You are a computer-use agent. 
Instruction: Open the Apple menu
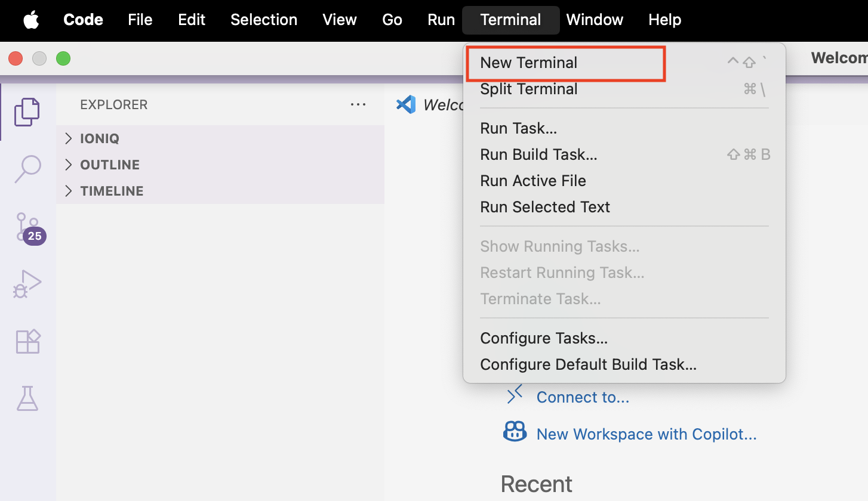click(31, 20)
